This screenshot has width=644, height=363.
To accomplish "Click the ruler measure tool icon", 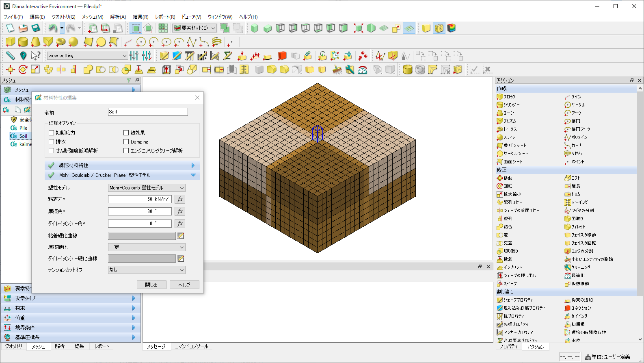I will tap(10, 56).
